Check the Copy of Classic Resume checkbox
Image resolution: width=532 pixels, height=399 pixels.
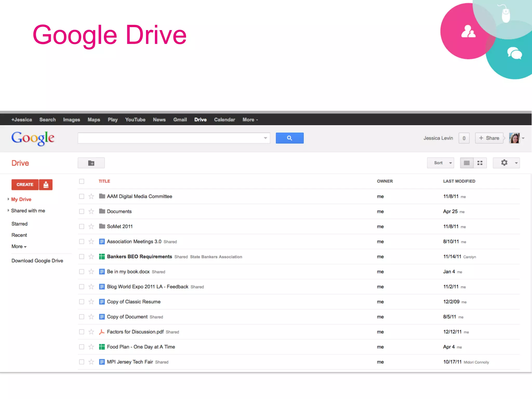click(82, 302)
